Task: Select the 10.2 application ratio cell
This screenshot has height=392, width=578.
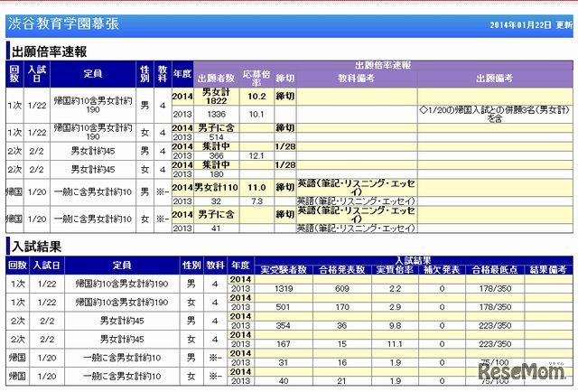Action: pos(256,97)
